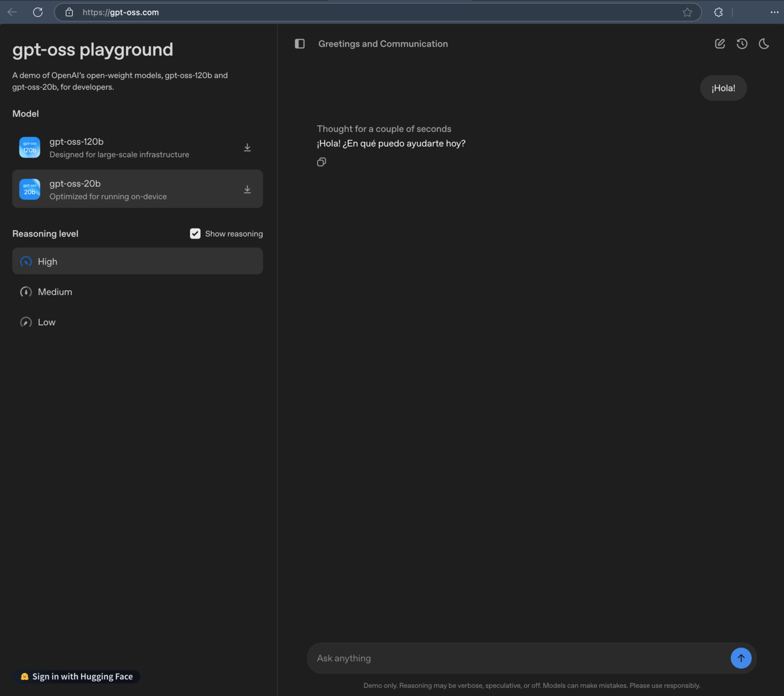This screenshot has width=784, height=696.
Task: Expand 'Thought for a couple of seconds'
Action: [384, 129]
